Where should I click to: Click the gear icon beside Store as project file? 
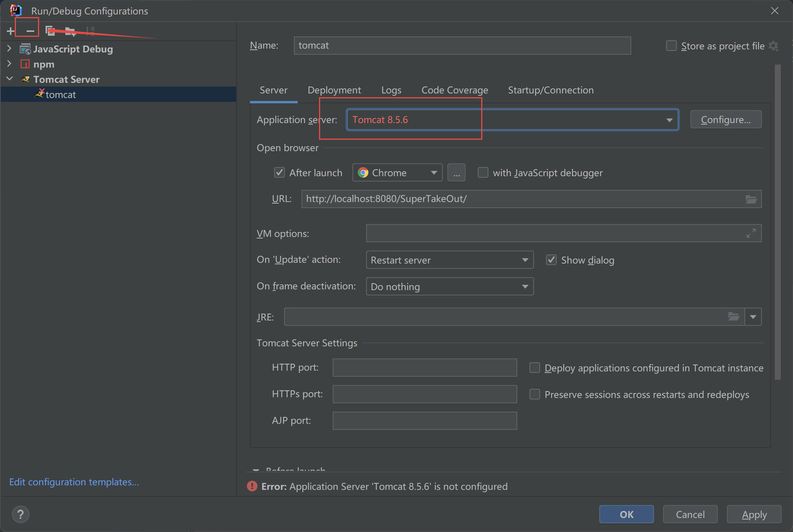[774, 46]
